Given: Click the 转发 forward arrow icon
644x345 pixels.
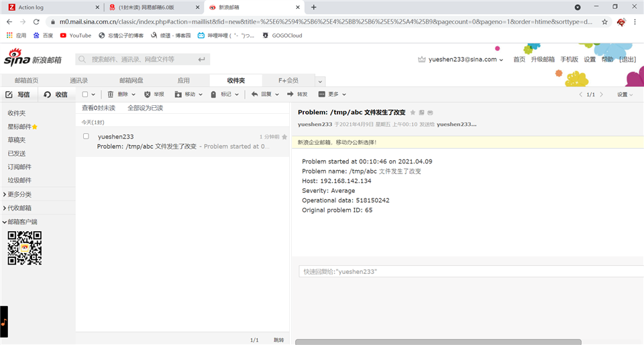Looking at the screenshot, I should click(x=290, y=94).
